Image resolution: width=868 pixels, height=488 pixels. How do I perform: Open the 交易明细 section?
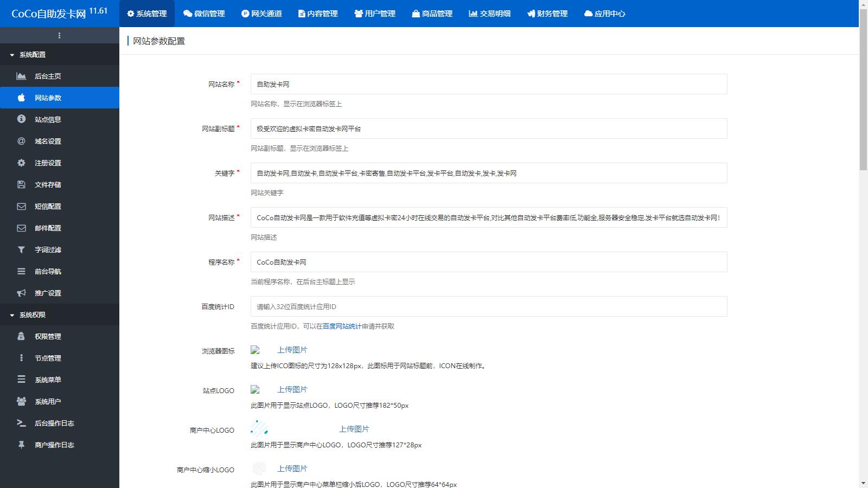(489, 14)
